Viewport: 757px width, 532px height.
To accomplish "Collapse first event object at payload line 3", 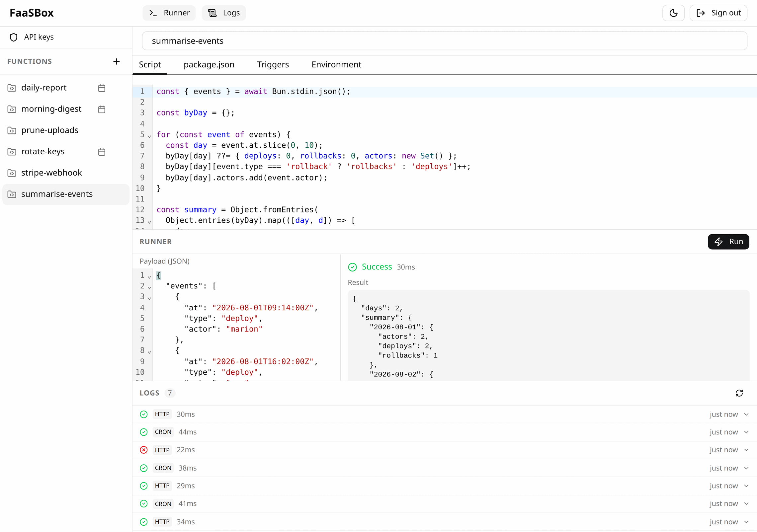I will [x=149, y=298].
